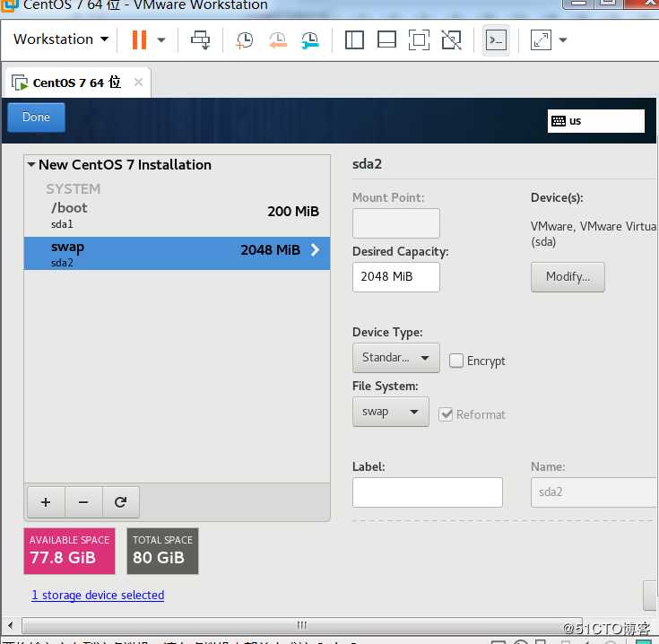This screenshot has height=644, width=659.
Task: Open the snapshot manager
Action: (x=310, y=40)
